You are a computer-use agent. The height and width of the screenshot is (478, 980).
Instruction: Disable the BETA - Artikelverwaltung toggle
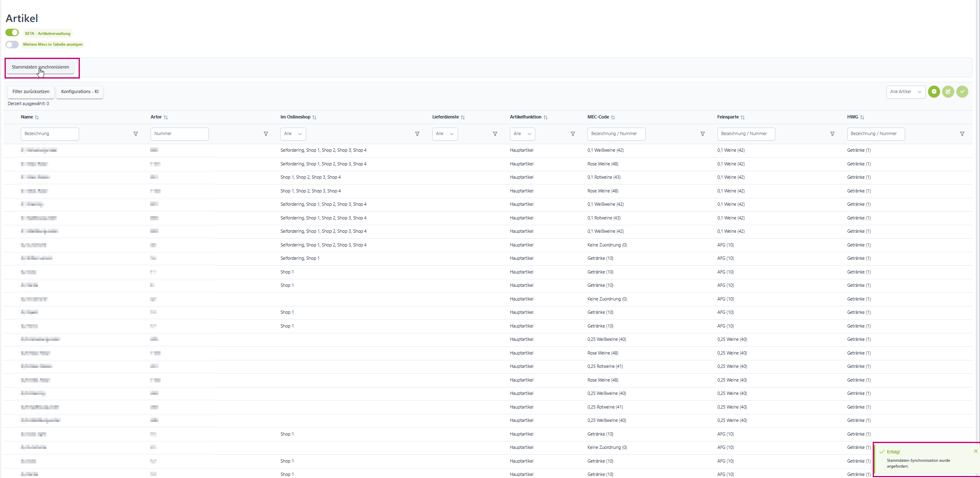12,32
